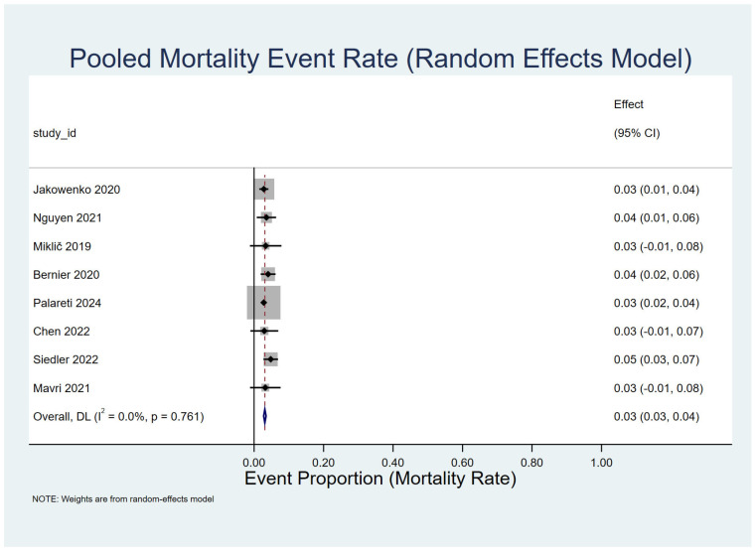The width and height of the screenshot is (756, 554).
Task: Click the Siedler 2022 point estimate marker
Action: point(270,359)
